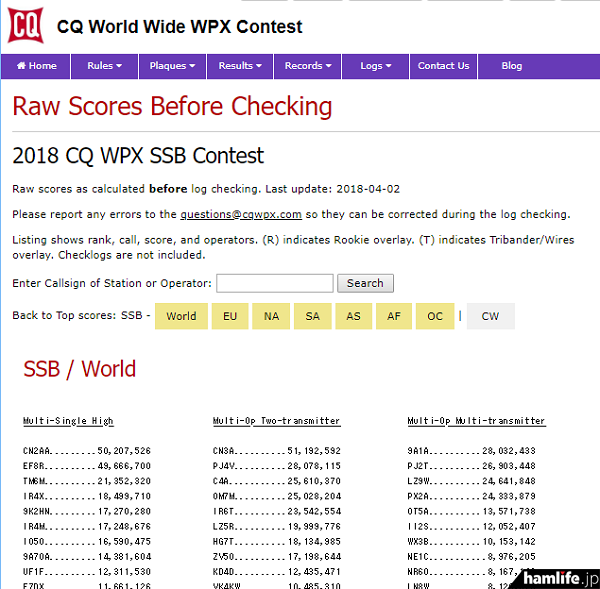View AF top scores

[x=394, y=316]
